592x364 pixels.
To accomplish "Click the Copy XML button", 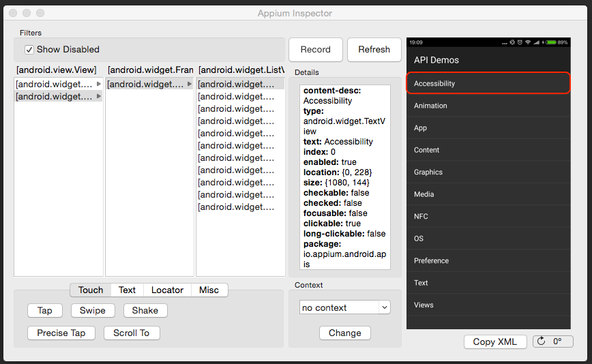I will (x=495, y=342).
